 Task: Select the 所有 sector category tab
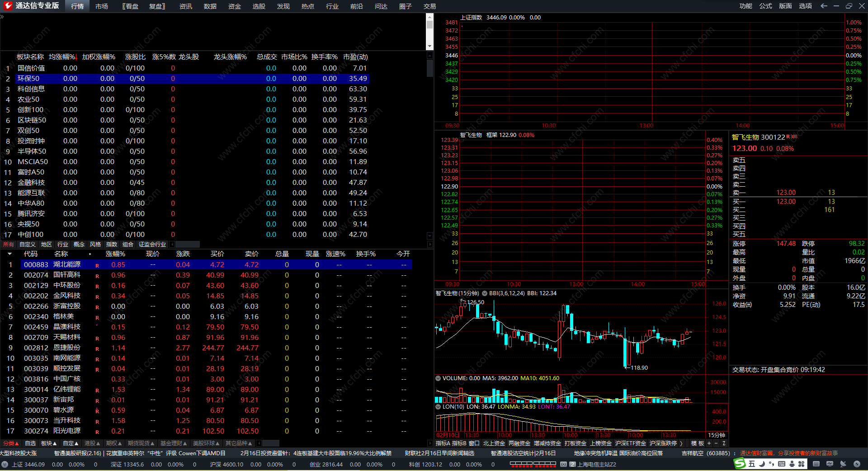coord(9,244)
